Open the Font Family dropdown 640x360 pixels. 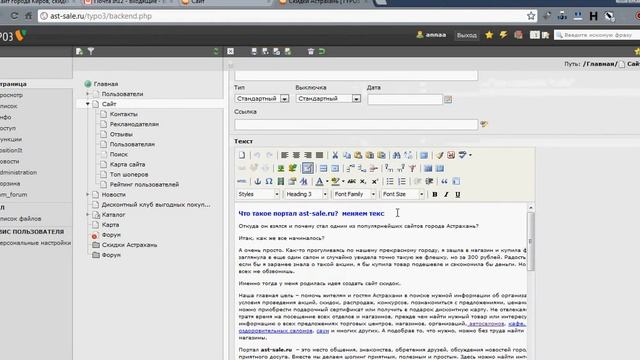(x=354, y=194)
